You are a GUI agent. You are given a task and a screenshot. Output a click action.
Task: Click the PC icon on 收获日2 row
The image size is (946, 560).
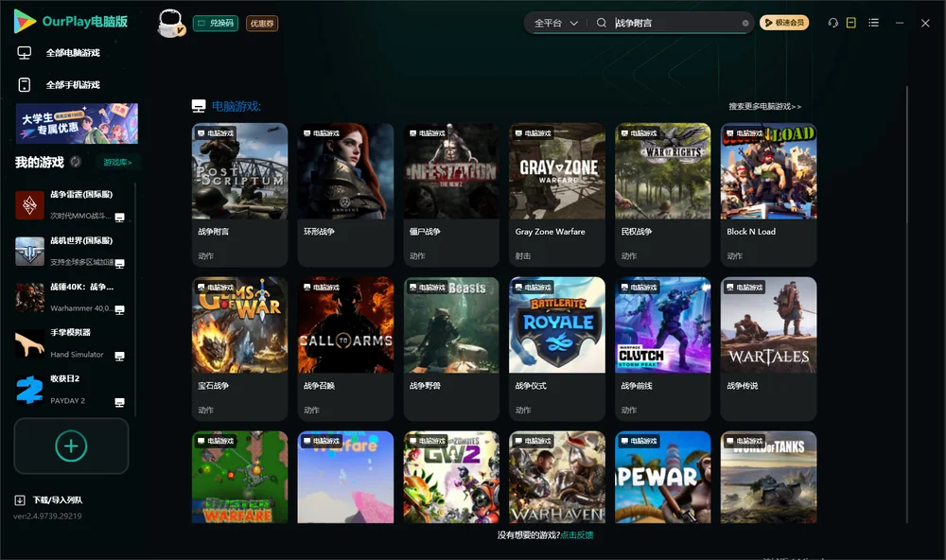(119, 402)
